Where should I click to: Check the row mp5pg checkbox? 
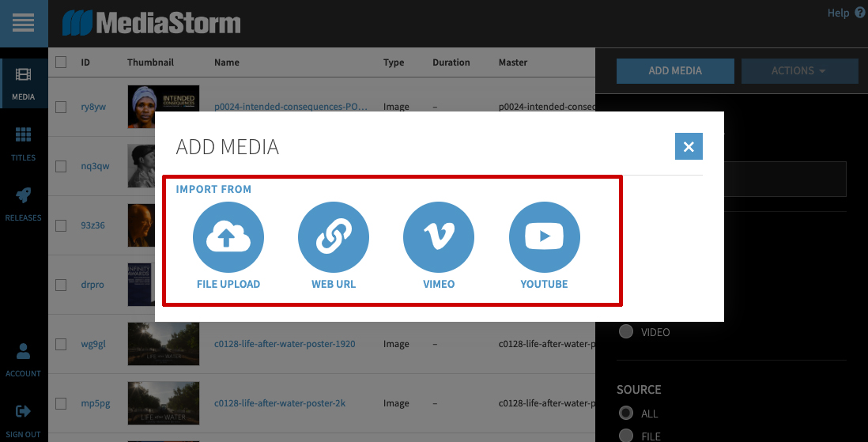[61, 403]
